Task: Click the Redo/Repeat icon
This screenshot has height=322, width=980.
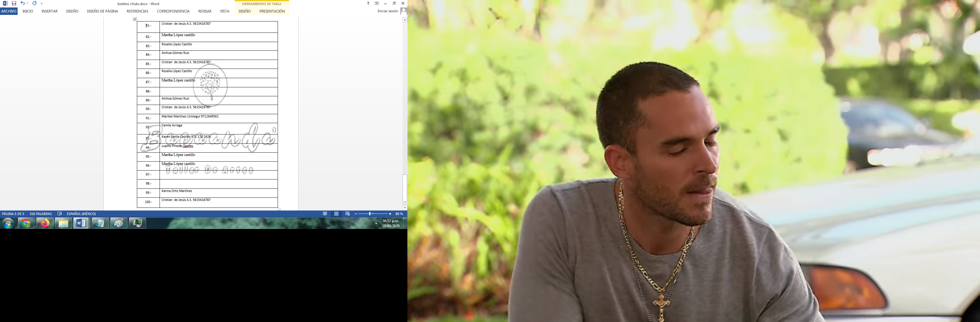Action: (x=35, y=3)
